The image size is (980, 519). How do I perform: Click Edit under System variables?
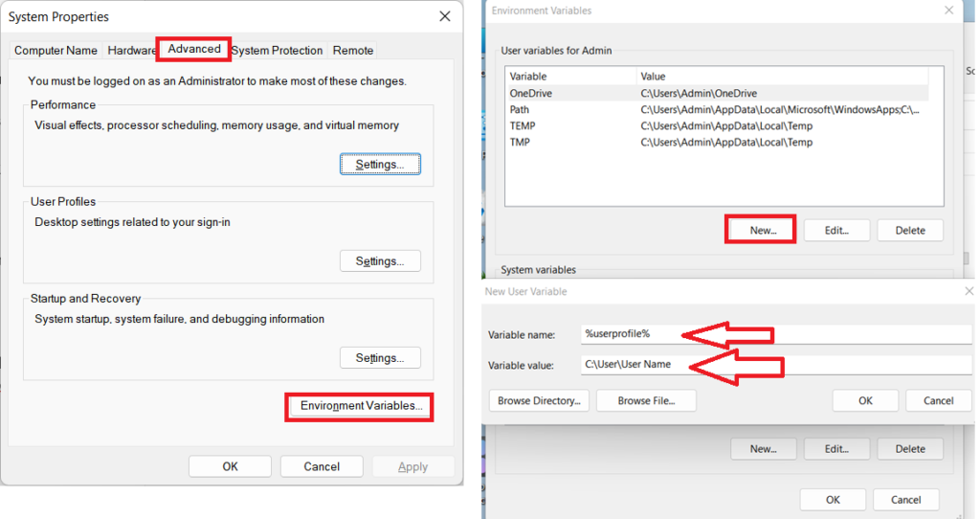pos(836,449)
